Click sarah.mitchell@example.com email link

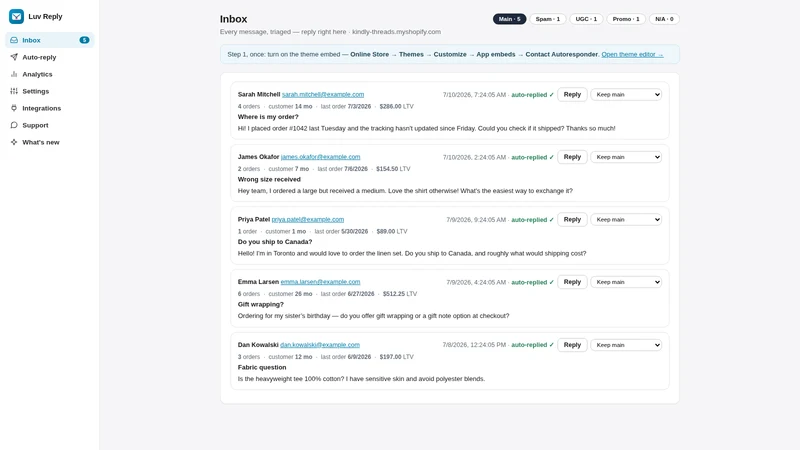(x=323, y=94)
